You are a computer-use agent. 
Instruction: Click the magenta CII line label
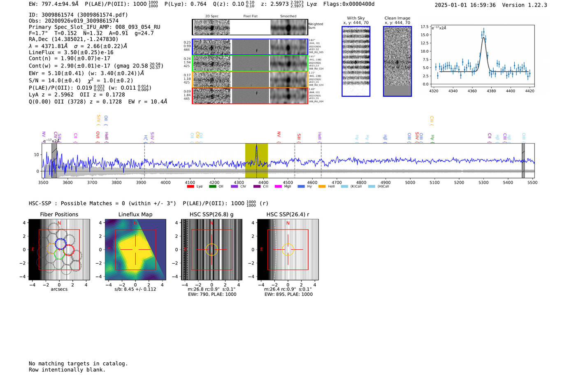tap(76, 138)
